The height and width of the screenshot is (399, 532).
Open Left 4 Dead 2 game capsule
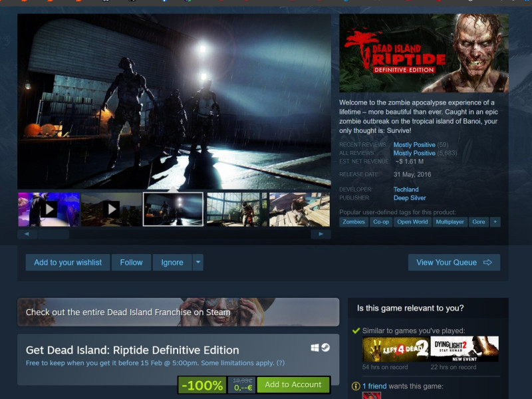click(x=396, y=348)
